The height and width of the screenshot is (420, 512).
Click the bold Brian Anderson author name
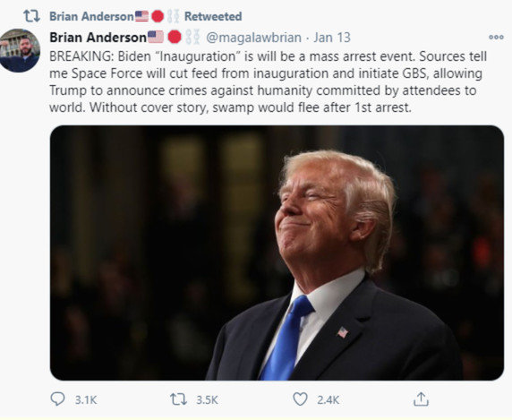[x=98, y=38]
